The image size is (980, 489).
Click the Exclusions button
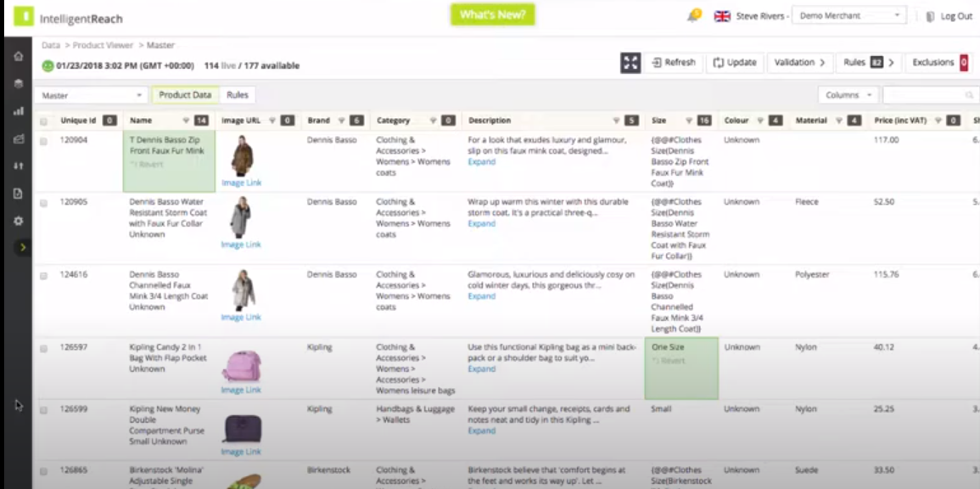[x=939, y=63]
